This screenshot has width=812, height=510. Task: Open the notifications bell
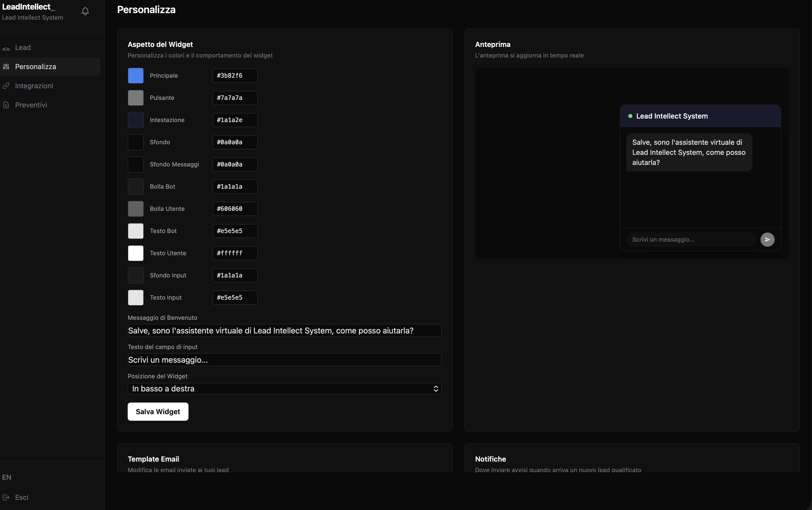point(85,11)
